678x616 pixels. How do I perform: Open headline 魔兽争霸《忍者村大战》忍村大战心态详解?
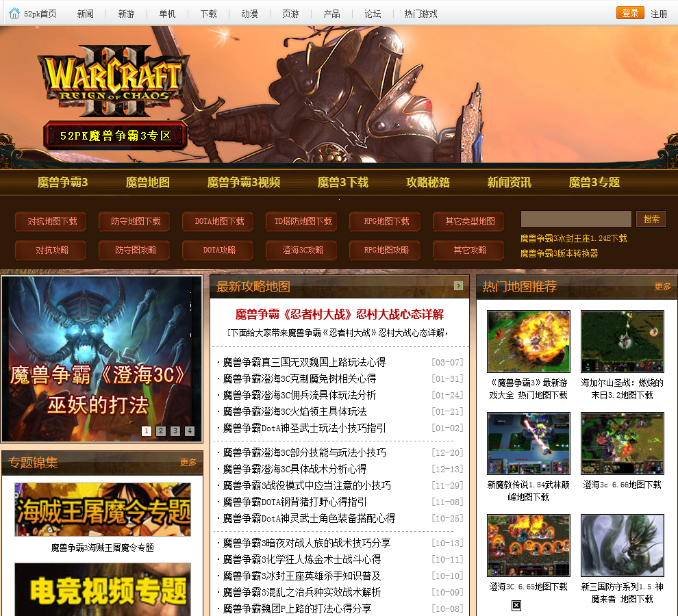pyautogui.click(x=340, y=314)
